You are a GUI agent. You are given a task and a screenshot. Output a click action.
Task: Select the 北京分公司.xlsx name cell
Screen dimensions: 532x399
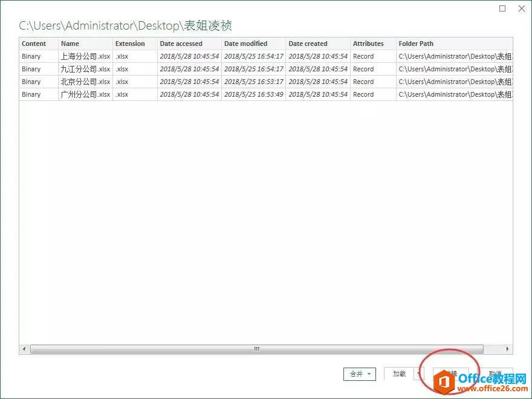85,82
